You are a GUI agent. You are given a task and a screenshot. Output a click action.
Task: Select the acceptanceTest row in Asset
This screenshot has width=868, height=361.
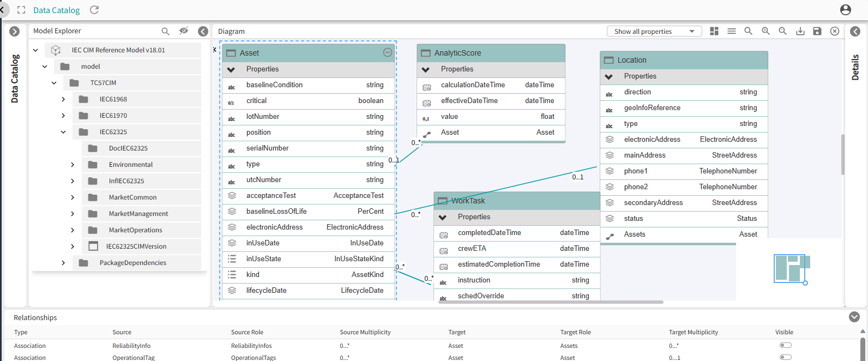click(x=309, y=196)
